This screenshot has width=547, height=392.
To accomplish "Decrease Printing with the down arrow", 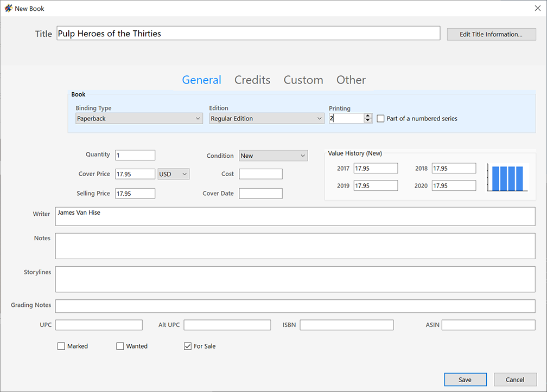I will 368,120.
